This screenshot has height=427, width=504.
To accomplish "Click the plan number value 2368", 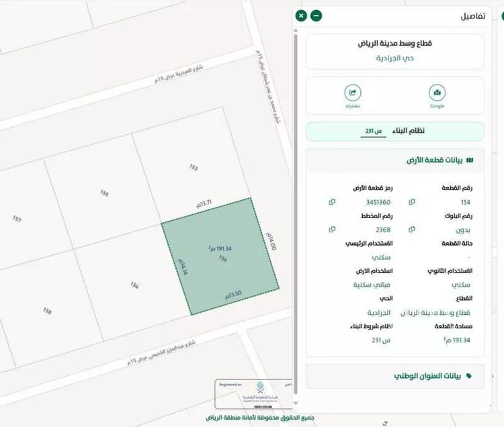I will pyautogui.click(x=383, y=230).
